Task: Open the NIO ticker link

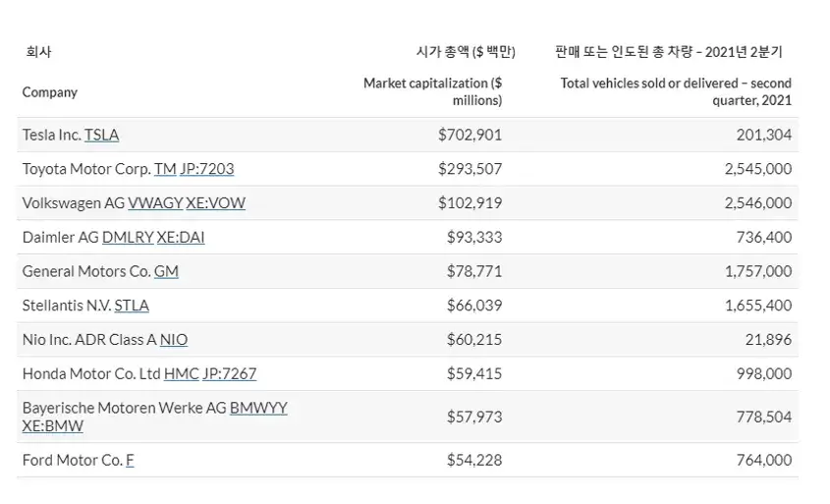Action: click(x=174, y=340)
